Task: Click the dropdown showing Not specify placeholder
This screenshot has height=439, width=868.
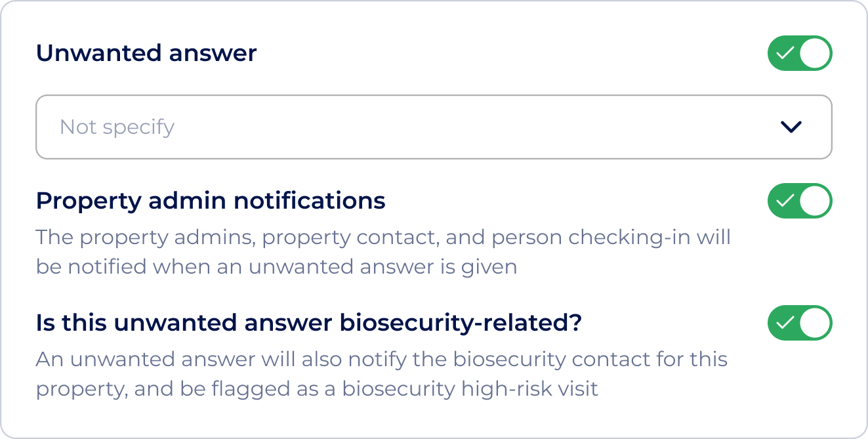Action: click(x=433, y=127)
